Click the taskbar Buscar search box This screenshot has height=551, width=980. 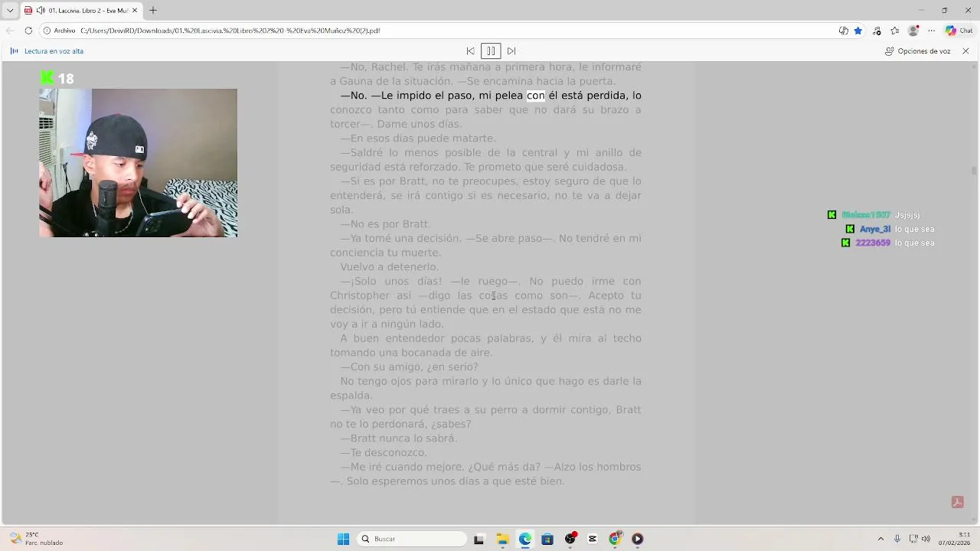click(x=412, y=539)
